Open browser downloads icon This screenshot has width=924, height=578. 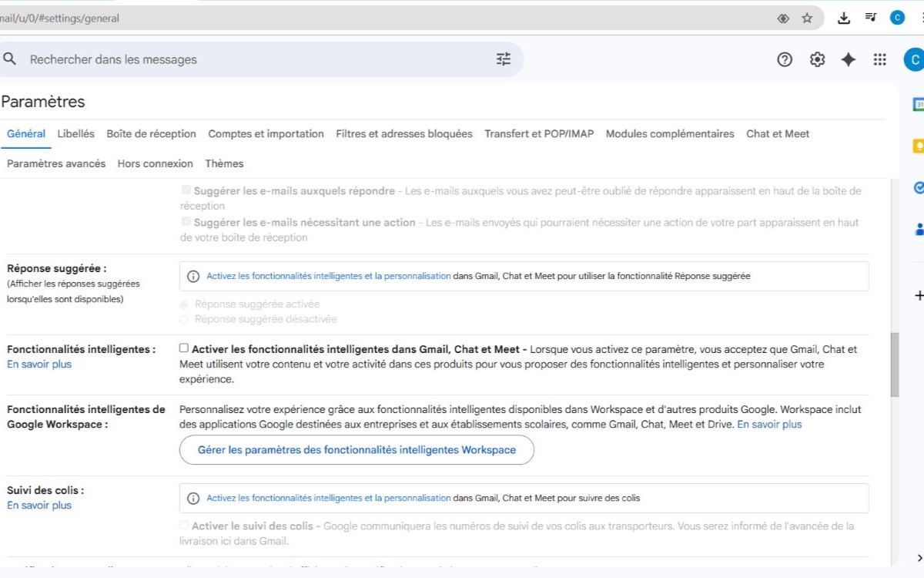(x=843, y=17)
